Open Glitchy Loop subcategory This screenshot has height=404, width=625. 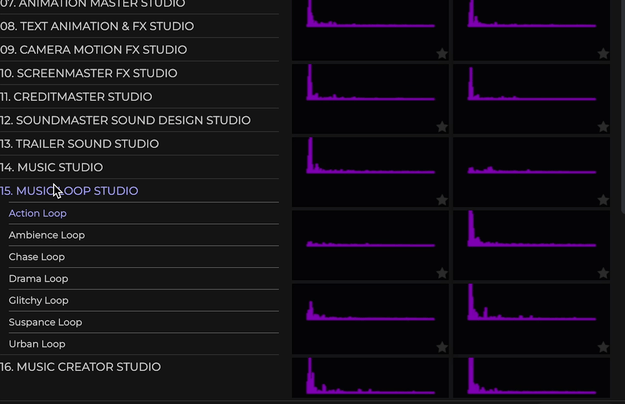[x=38, y=300]
